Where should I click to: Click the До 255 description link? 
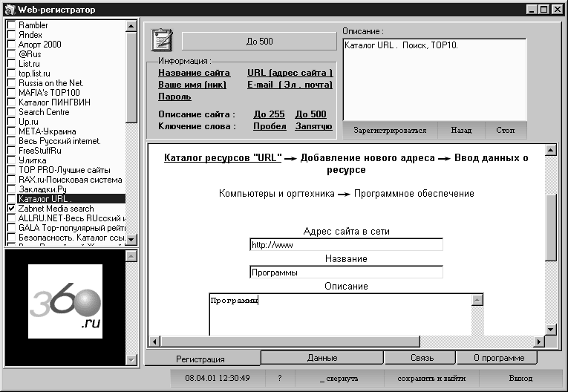(x=269, y=114)
